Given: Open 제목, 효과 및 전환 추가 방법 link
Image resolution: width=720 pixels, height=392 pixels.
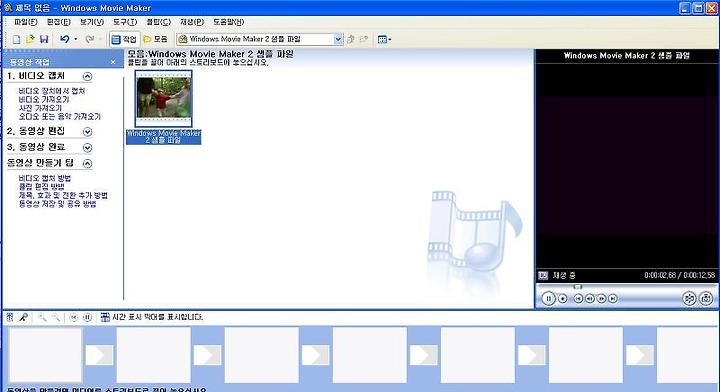Looking at the screenshot, I should pos(63,195).
